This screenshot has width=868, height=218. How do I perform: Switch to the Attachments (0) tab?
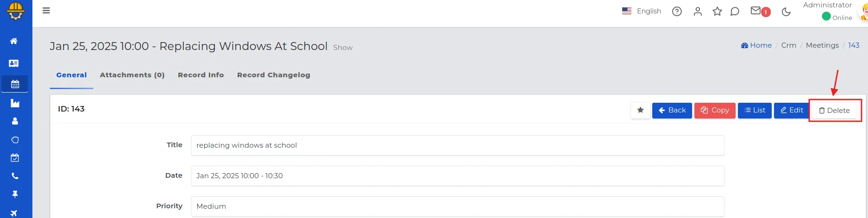point(132,75)
